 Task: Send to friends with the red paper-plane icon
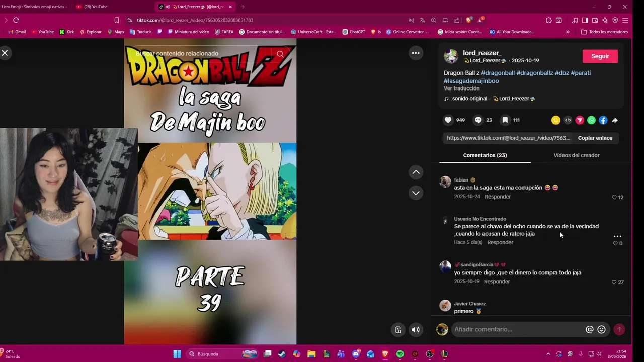click(x=580, y=120)
